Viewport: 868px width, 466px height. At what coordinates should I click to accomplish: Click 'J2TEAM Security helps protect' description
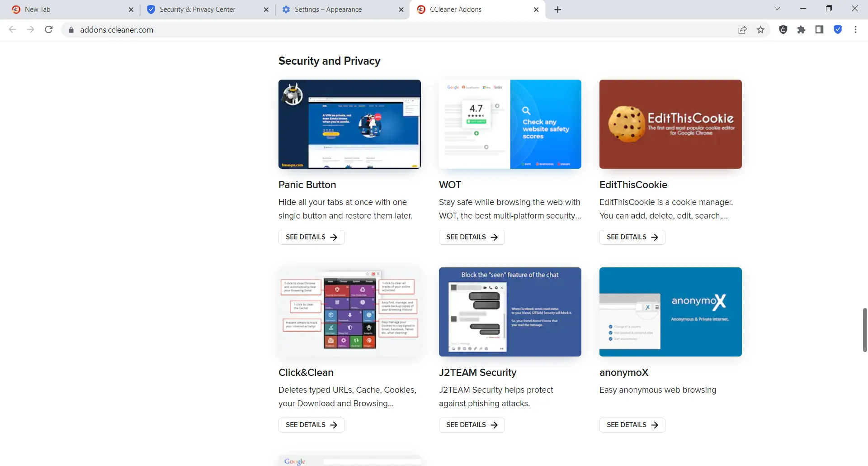pos(496,397)
